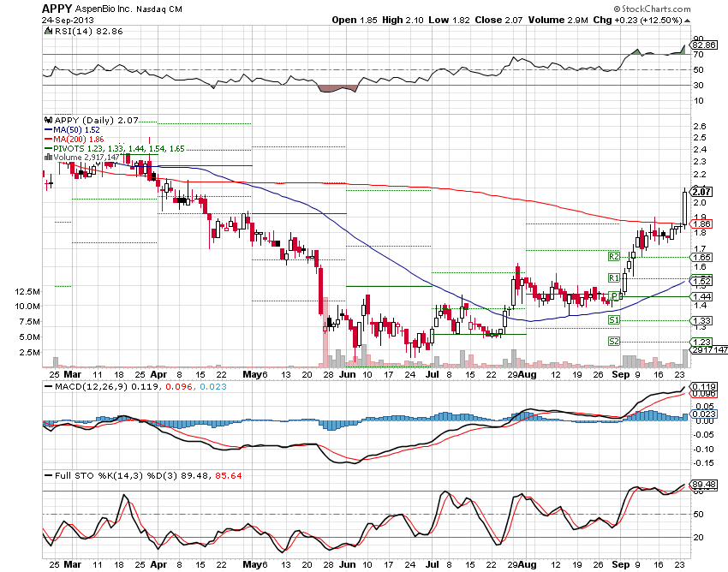The width and height of the screenshot is (728, 572).
Task: Click the RSI indicator icon beside RSI(14)
Action: coord(48,31)
